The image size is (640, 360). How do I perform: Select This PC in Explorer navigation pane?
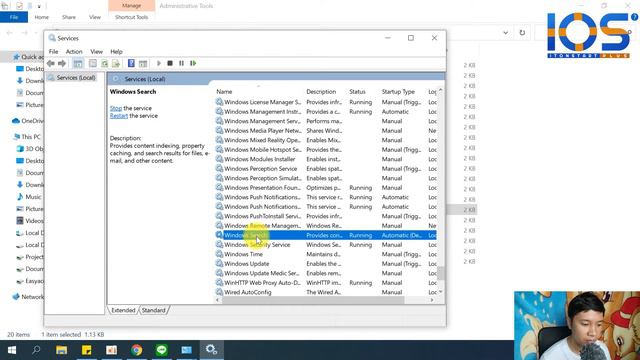click(x=27, y=137)
